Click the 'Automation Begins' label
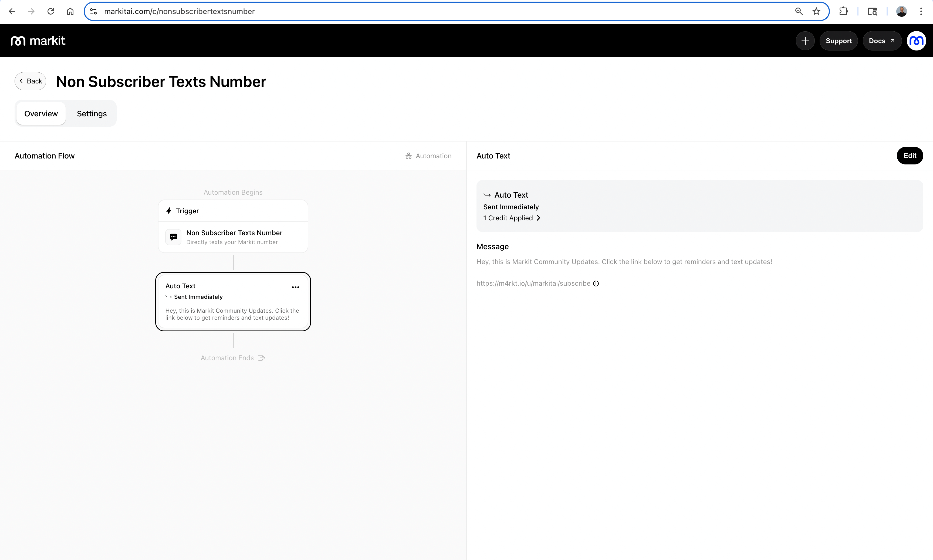This screenshot has height=560, width=933. click(233, 192)
